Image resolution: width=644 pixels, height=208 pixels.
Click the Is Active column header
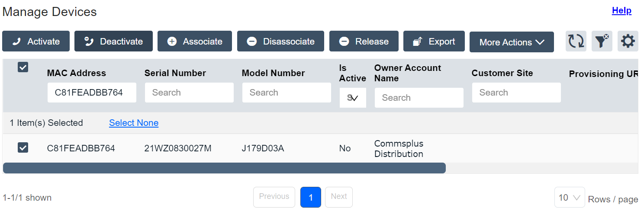[353, 73]
